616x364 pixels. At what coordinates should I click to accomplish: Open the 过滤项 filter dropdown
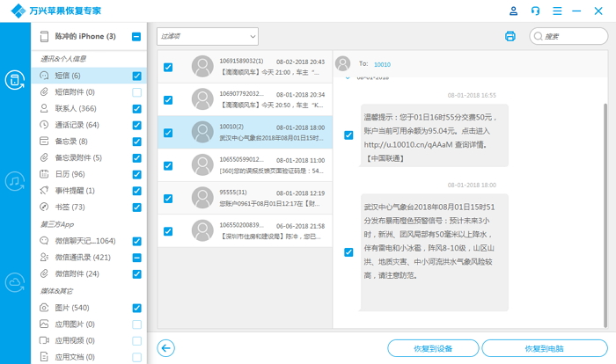pos(208,36)
